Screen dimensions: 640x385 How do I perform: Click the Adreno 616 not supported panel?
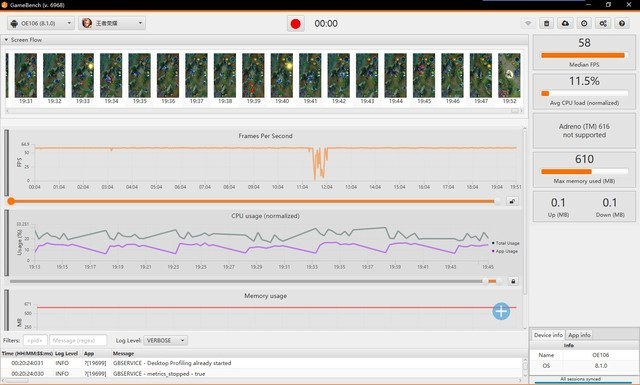click(584, 131)
